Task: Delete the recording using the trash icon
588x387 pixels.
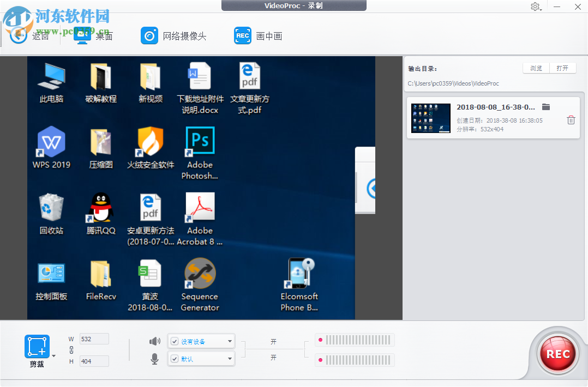Action: [x=571, y=120]
